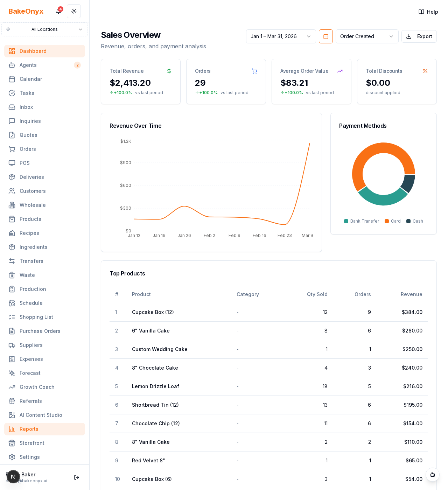Viewport: 448px width, 490px height.
Task: Click the Forecast sparkle icon
Action: click(12, 373)
